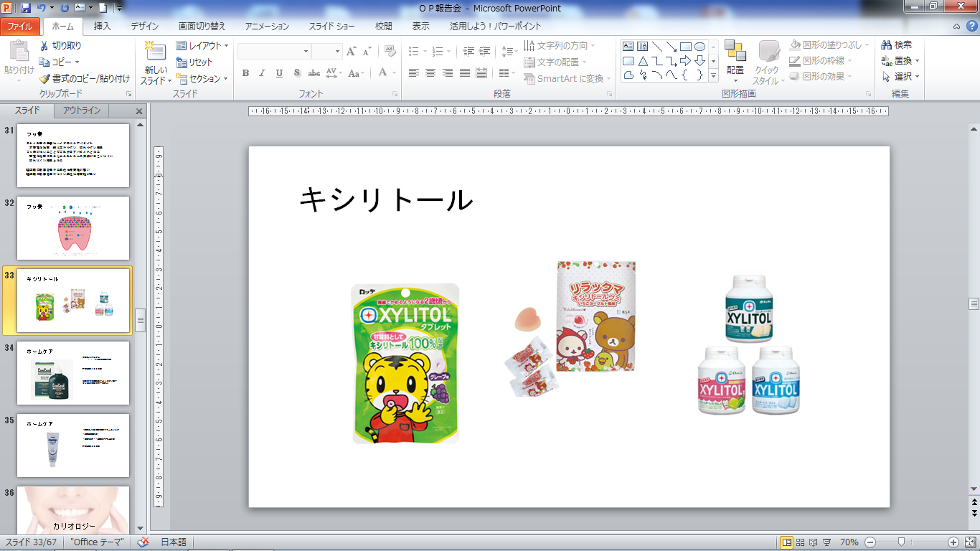This screenshot has width=980, height=551.
Task: Open the Layout (レイアウト) dropdown
Action: click(202, 46)
